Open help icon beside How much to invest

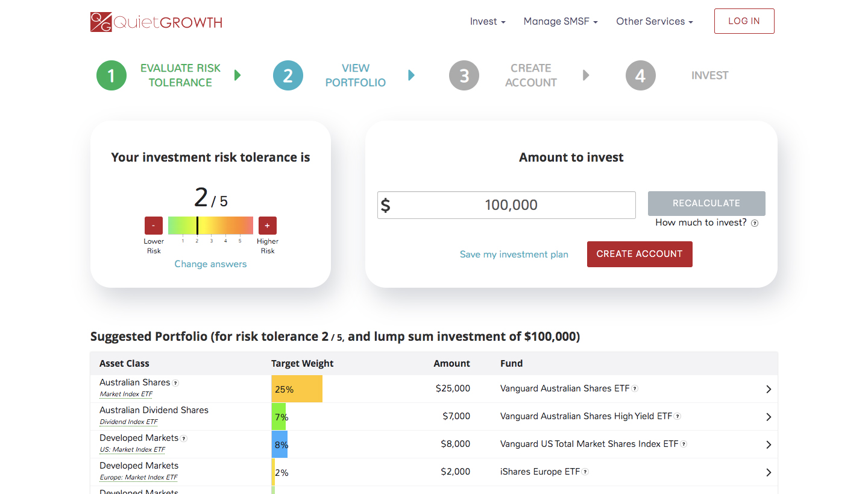point(755,223)
